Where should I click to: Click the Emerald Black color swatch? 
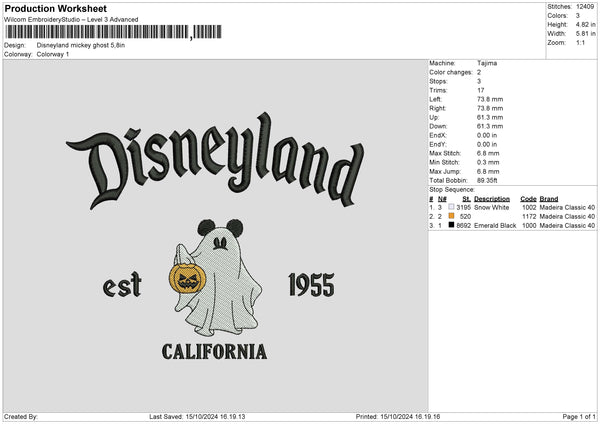coord(451,225)
